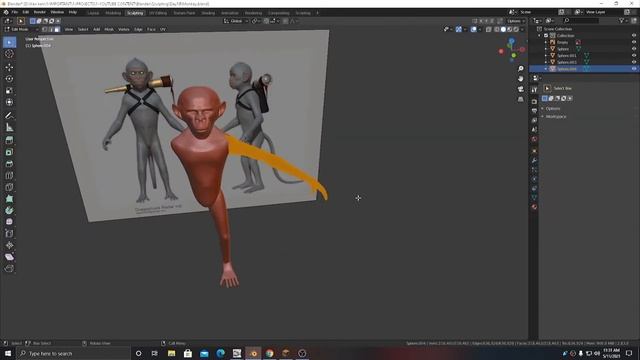Select the Transform tool
The height and width of the screenshot is (360, 640).
tap(9, 102)
